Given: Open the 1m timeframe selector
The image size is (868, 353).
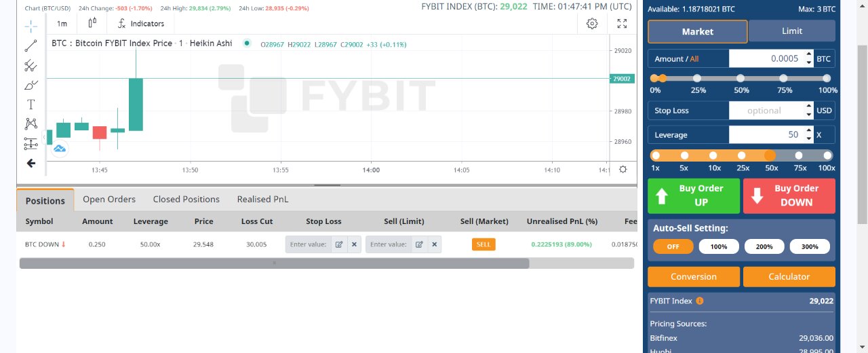Looking at the screenshot, I should click(x=62, y=23).
